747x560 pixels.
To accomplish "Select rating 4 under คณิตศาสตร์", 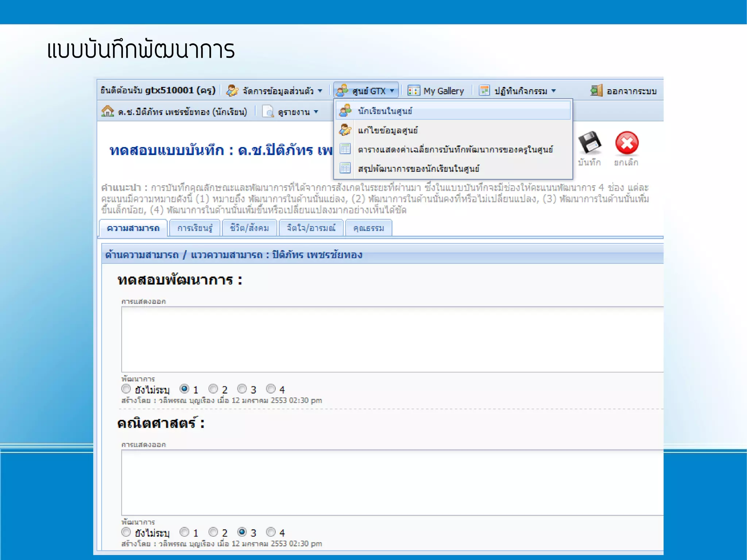I will [x=271, y=532].
